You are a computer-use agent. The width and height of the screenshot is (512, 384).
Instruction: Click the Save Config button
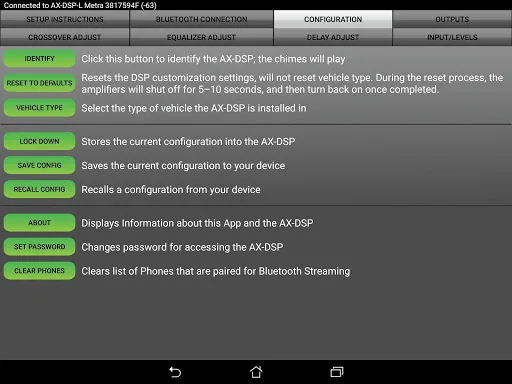tap(39, 165)
